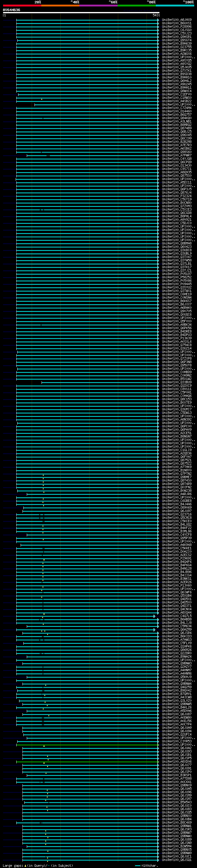This screenshot has width=197, height=868.
Task: Select hit UniRef100_P29691
Action: [177, 558]
